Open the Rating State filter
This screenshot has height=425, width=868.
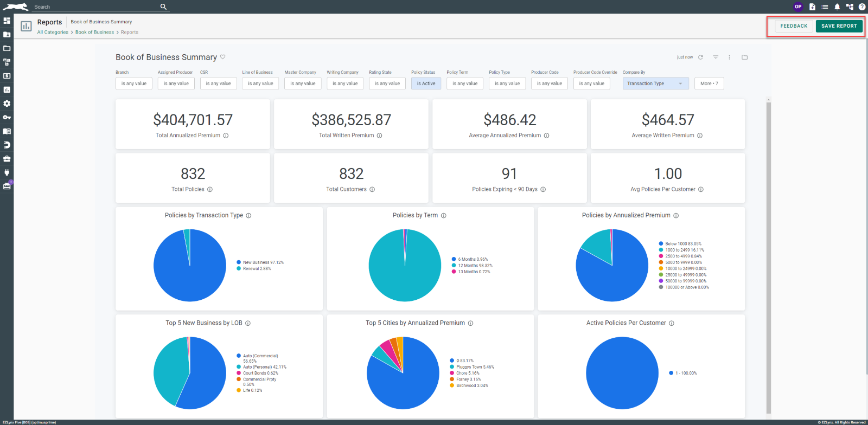(x=387, y=83)
